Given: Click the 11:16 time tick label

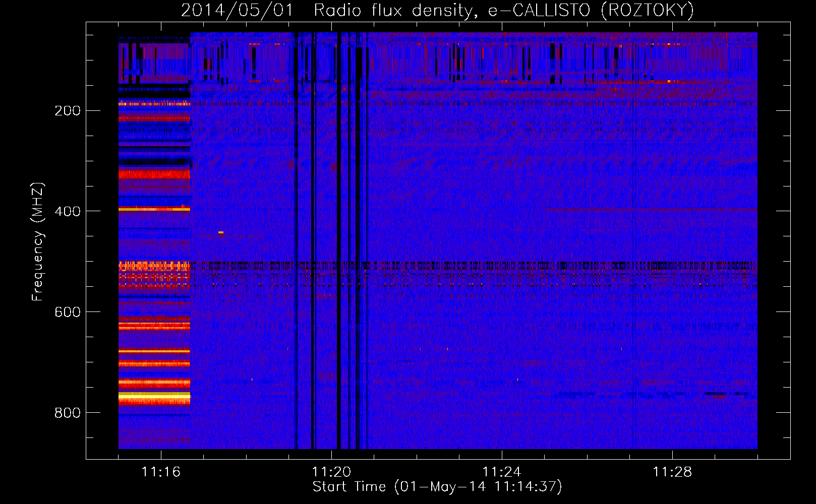Looking at the screenshot, I should click(x=161, y=472).
